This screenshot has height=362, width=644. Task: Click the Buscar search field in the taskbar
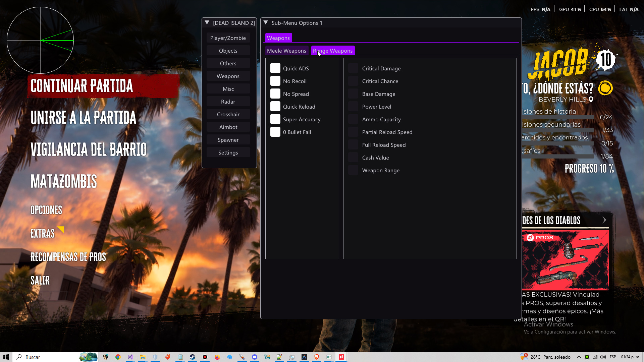click(47, 357)
